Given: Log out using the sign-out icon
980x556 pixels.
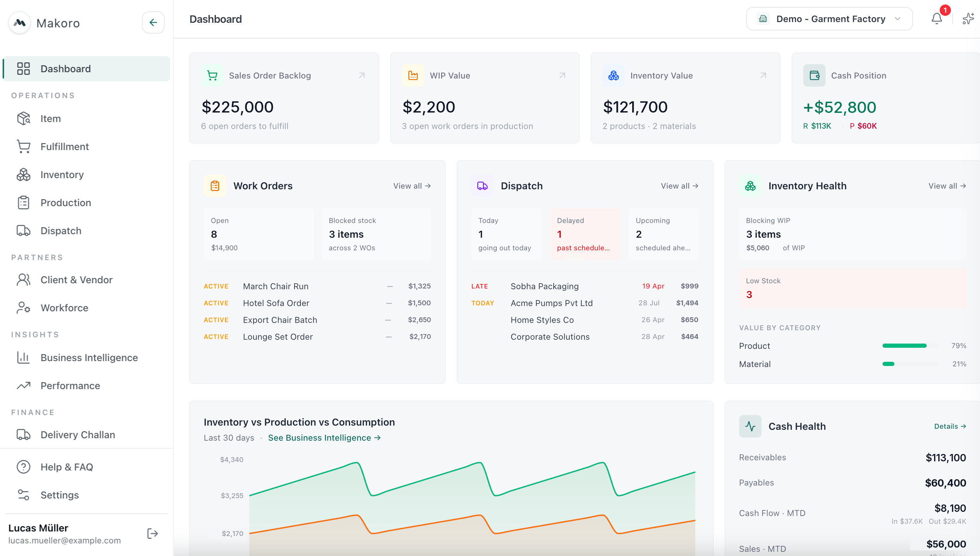Looking at the screenshot, I should (153, 534).
